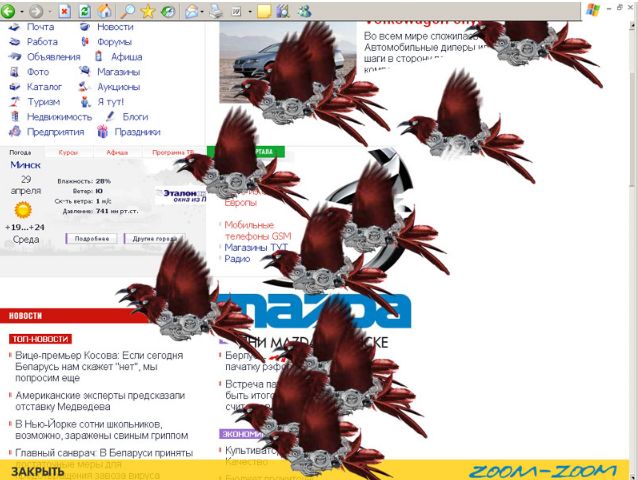The width and height of the screenshot is (638, 480).
Task: Click the gift icon beside Праздники
Action: coord(102,131)
